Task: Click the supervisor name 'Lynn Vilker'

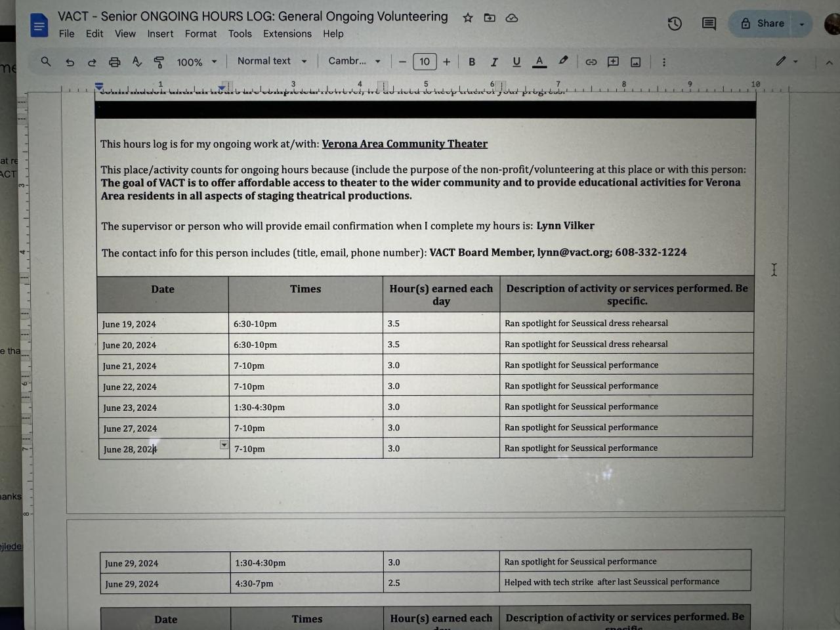Action: [565, 226]
